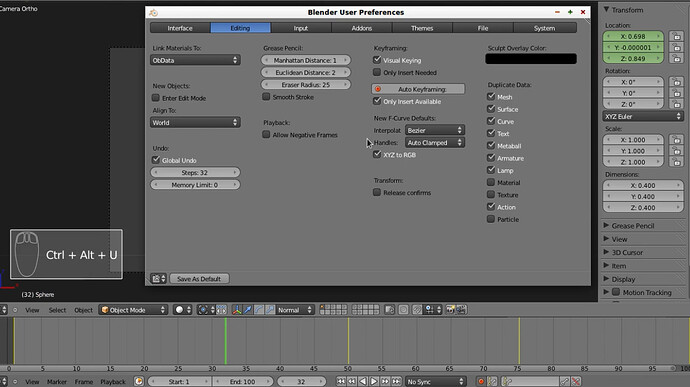Open Handles Auto Clamped dropdown
Image resolution: width=690 pixels, height=387 pixels.
click(x=434, y=143)
